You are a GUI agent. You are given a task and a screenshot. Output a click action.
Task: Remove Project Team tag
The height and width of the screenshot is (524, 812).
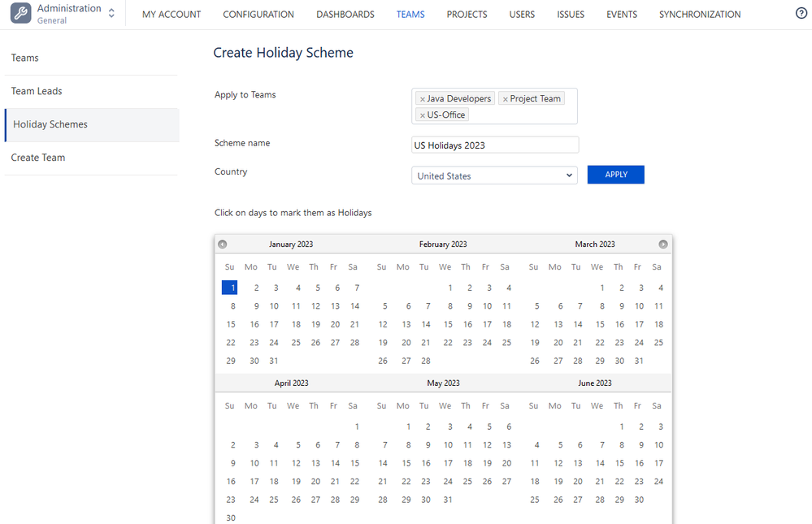click(x=506, y=99)
